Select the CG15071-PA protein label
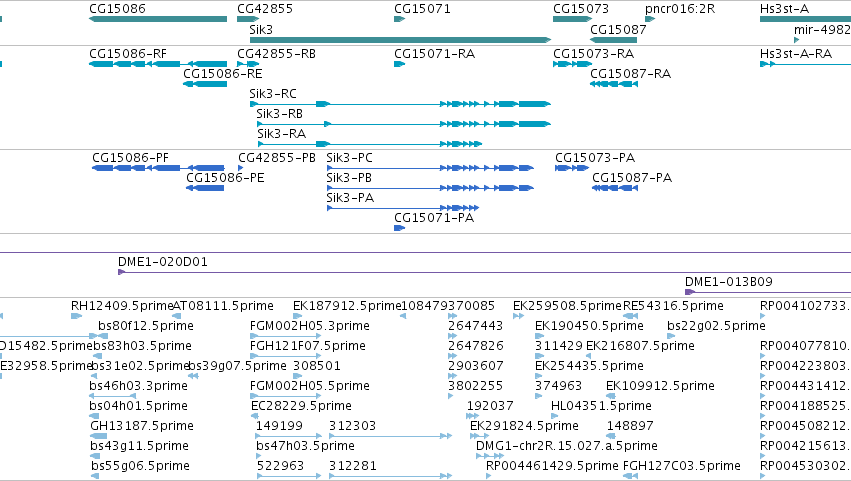The height and width of the screenshot is (481, 851). pyautogui.click(x=434, y=218)
